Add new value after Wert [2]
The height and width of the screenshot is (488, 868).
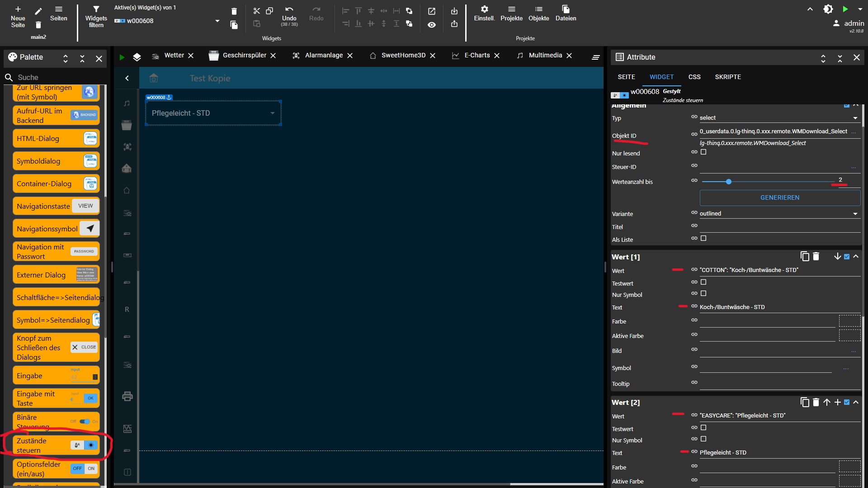click(x=837, y=402)
